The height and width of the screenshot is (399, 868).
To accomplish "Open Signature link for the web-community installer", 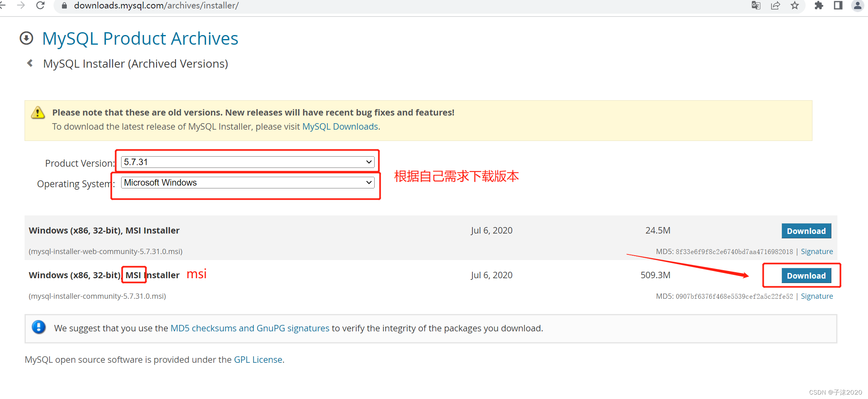I will 816,251.
